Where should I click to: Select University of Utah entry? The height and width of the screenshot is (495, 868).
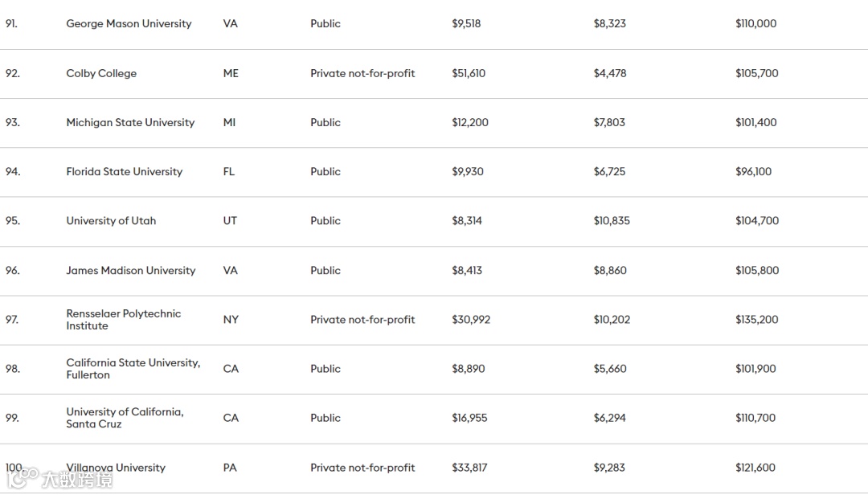pyautogui.click(x=111, y=221)
